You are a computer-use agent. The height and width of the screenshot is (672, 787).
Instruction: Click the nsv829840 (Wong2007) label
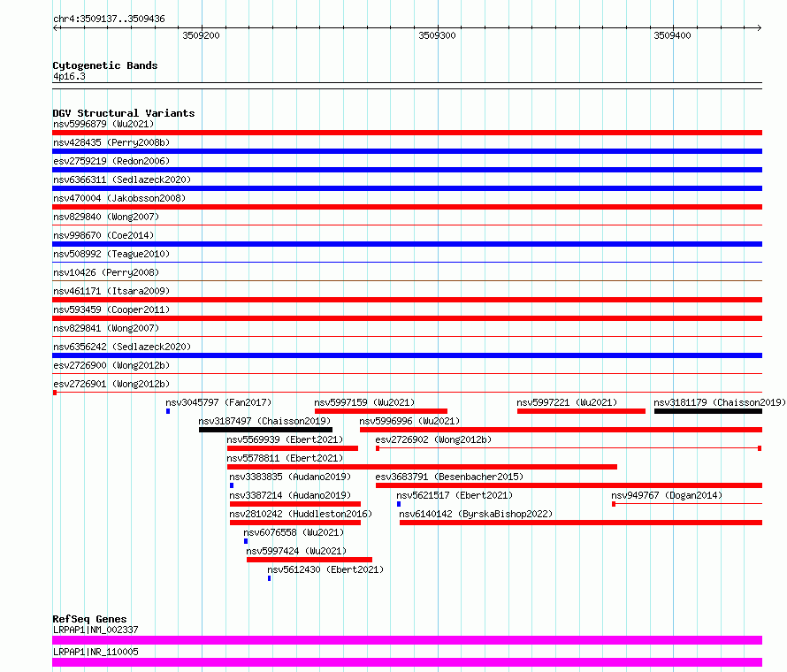(x=106, y=217)
